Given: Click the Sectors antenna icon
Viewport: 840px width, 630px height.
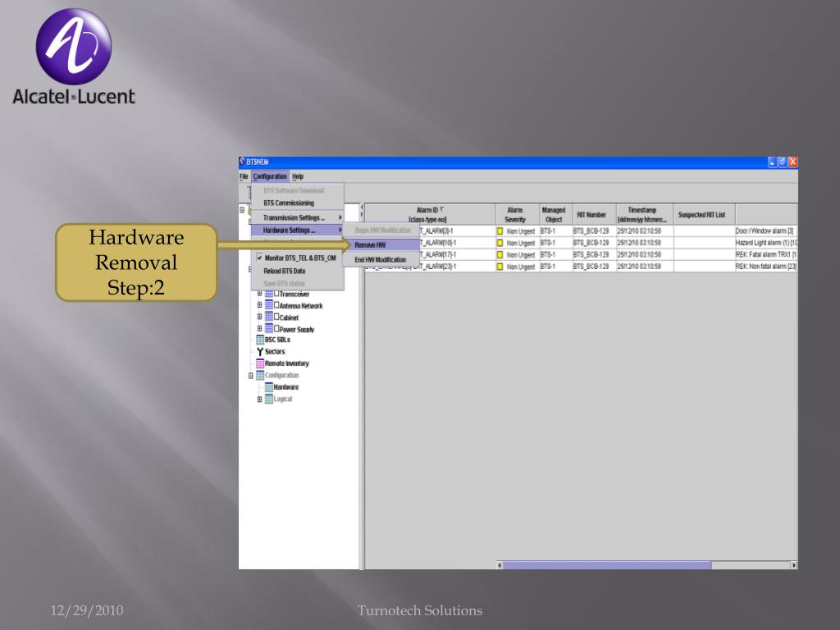Looking at the screenshot, I should [x=260, y=351].
